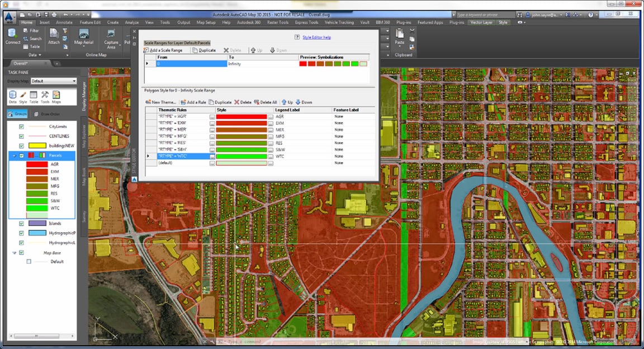Image resolution: width=644 pixels, height=349 pixels.
Task: Toggle the HydrographicL layer checkbox
Action: coord(21,243)
